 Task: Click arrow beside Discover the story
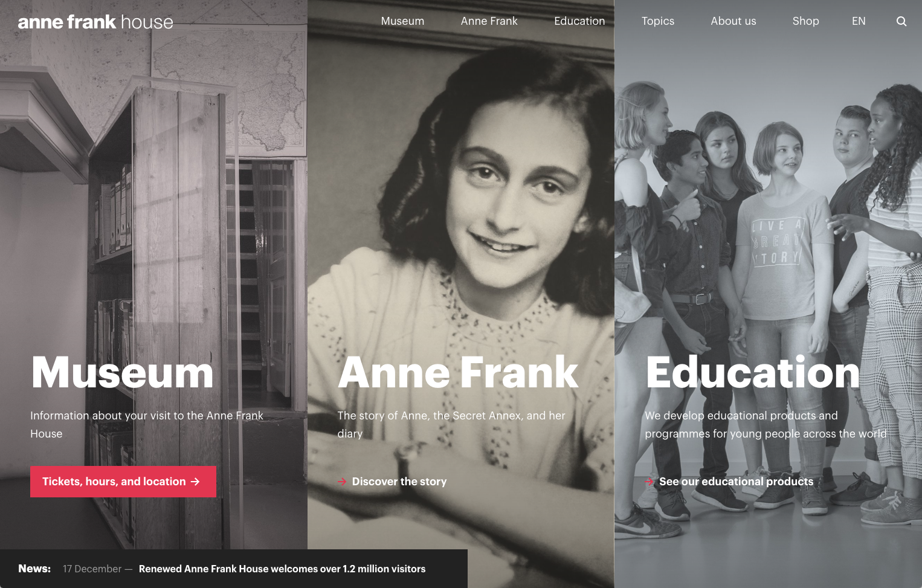pyautogui.click(x=342, y=482)
